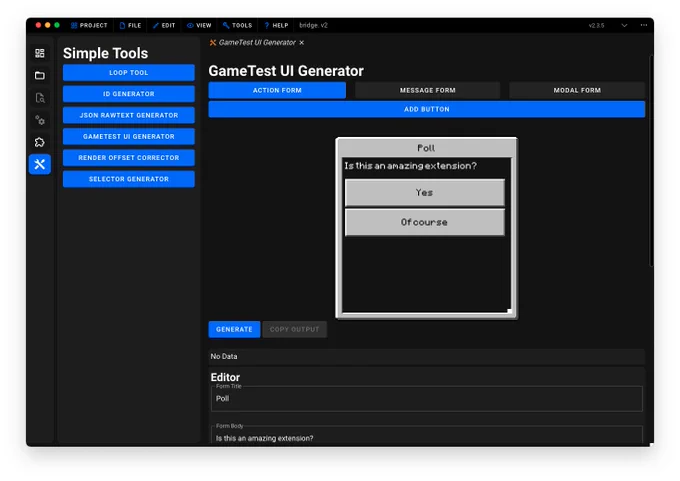Click the Poll preview title text
The width and height of the screenshot is (680, 481).
pyautogui.click(x=426, y=148)
